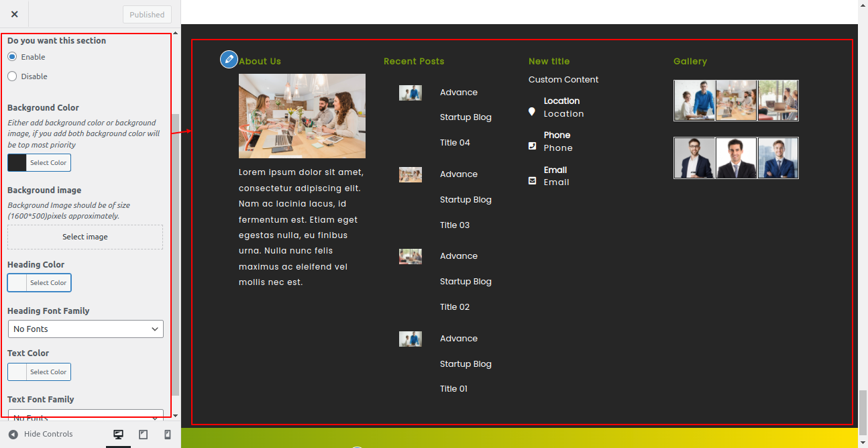
Task: Switch to desktop preview device icon
Action: 119,435
